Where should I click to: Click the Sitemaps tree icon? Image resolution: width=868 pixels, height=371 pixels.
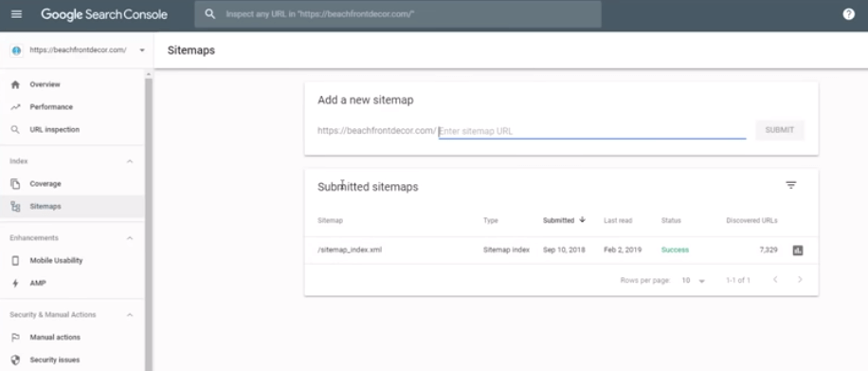pyautogui.click(x=15, y=206)
